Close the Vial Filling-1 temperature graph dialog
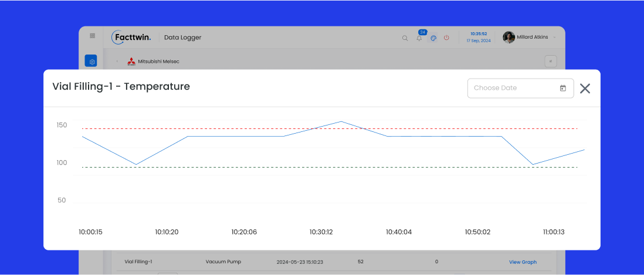 pos(585,88)
